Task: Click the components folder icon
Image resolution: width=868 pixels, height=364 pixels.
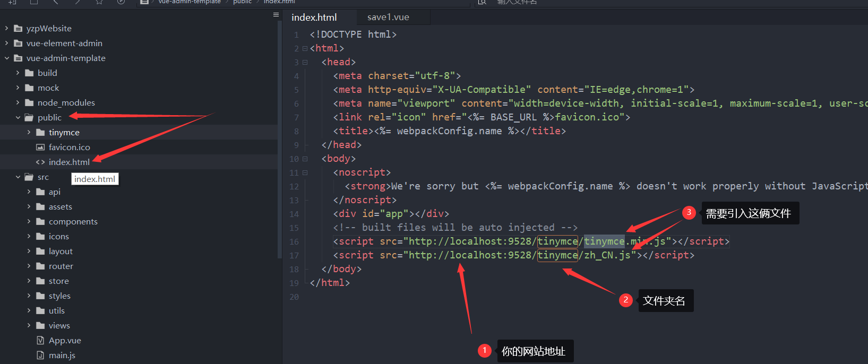Action: click(40, 221)
